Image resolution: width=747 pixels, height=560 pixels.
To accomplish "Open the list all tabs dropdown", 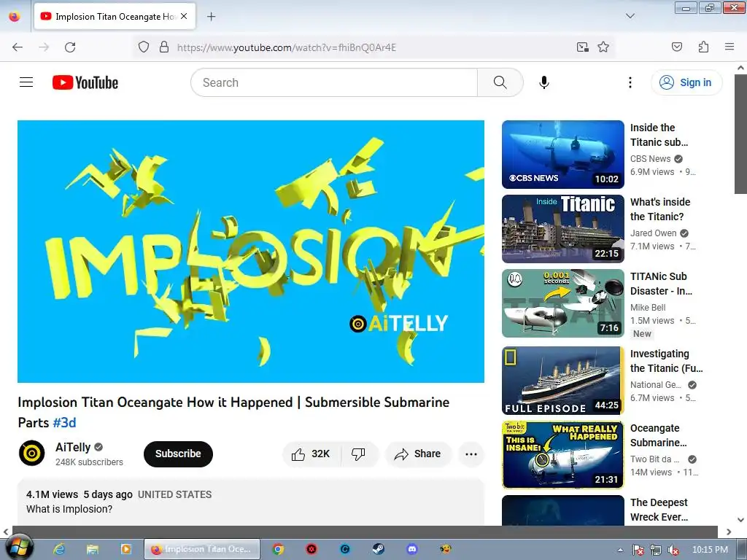I will [630, 16].
